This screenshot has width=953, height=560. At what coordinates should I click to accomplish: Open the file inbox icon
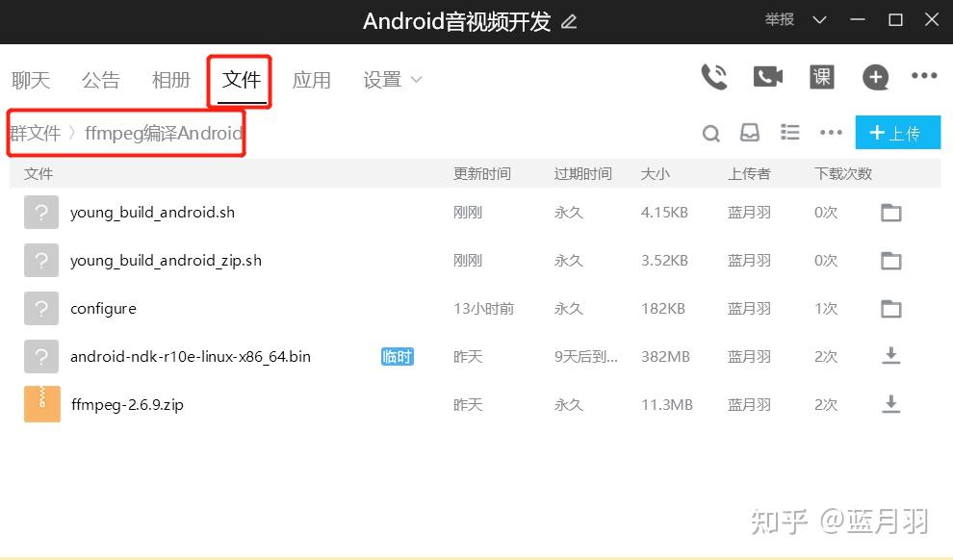751,133
